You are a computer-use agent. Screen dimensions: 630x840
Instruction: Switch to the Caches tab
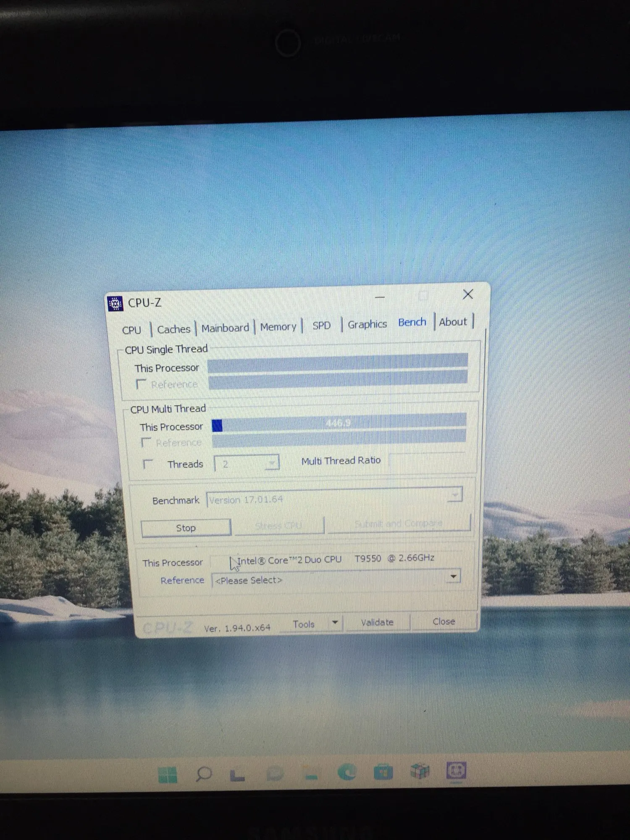pyautogui.click(x=173, y=329)
